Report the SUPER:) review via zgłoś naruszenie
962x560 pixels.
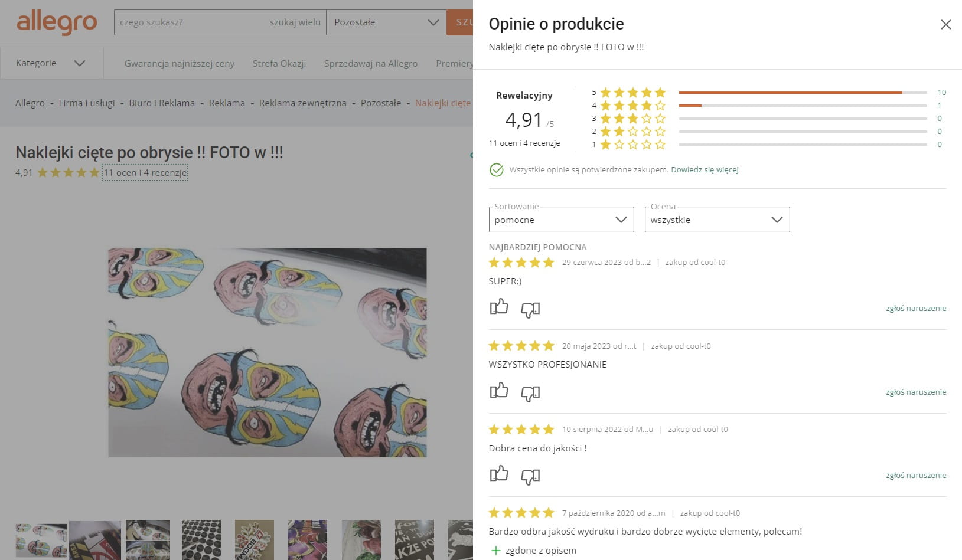[916, 308]
